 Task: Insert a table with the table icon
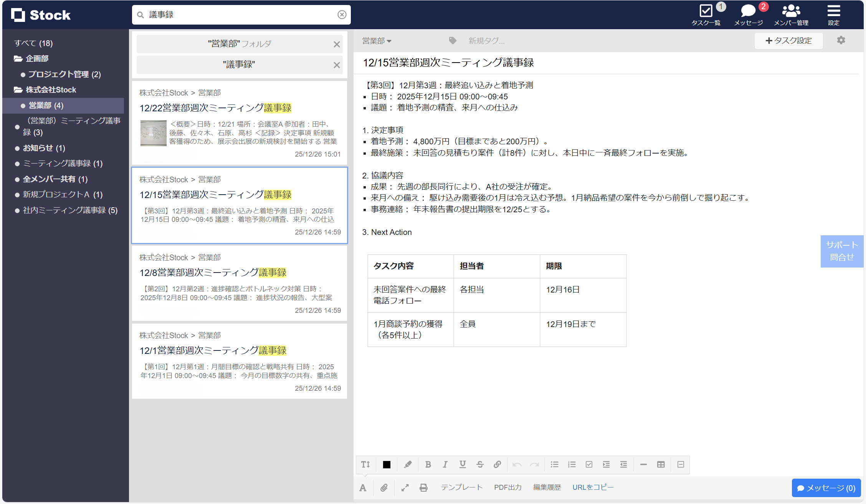[661, 464]
